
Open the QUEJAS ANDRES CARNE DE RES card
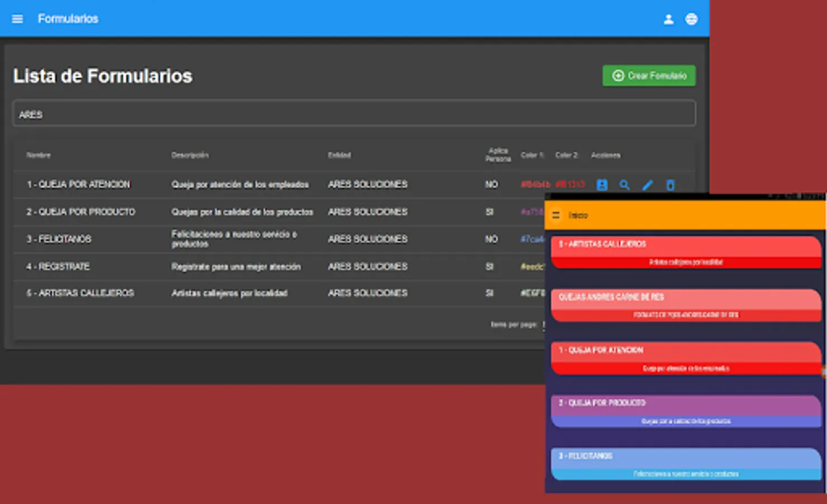pyautogui.click(x=686, y=305)
